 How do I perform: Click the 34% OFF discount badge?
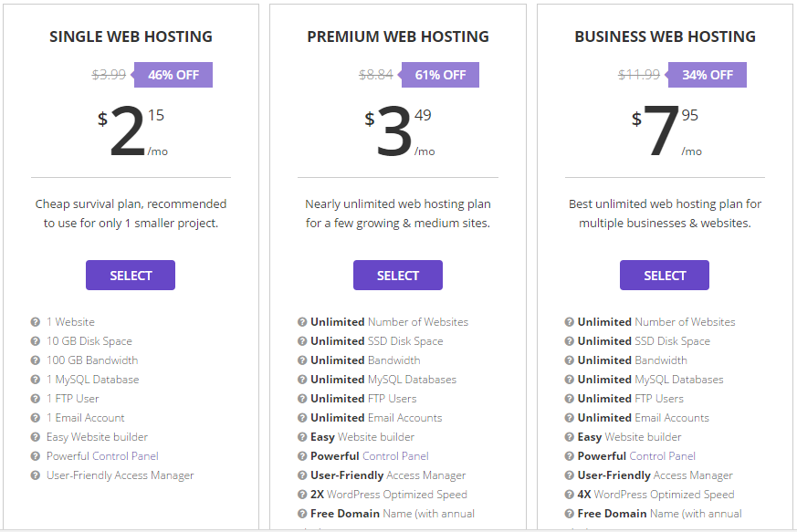tap(708, 75)
